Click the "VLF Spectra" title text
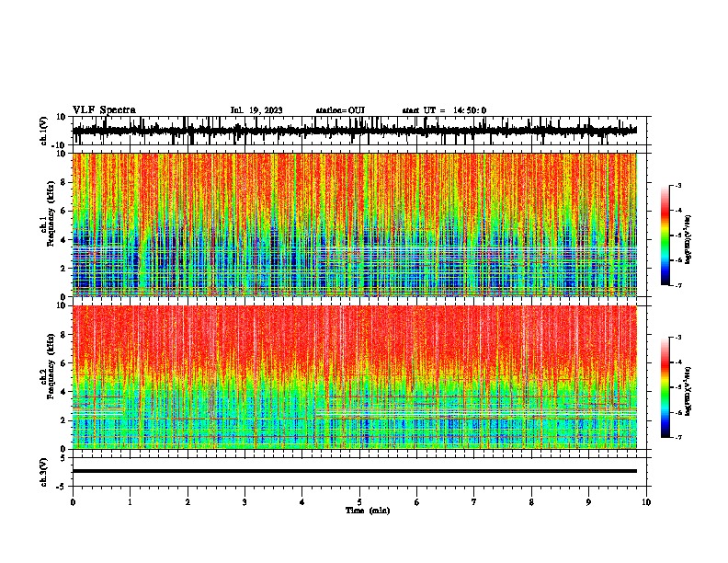728x563 pixels. [x=104, y=110]
